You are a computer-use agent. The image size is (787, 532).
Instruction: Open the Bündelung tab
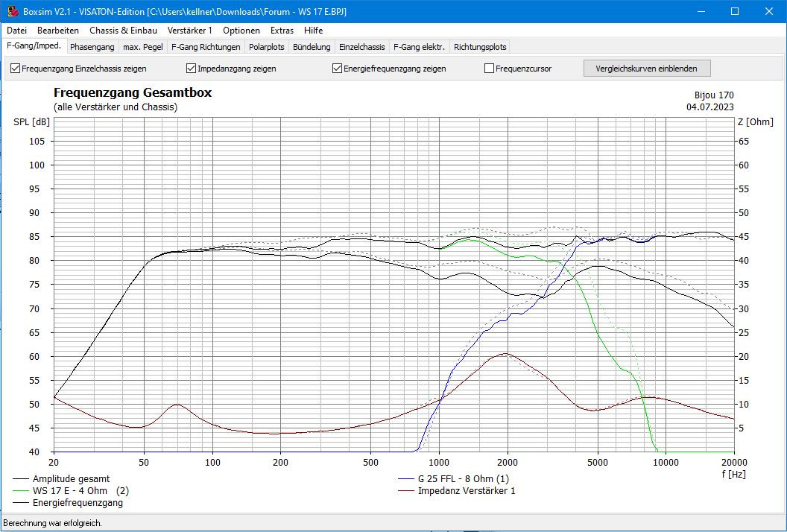click(312, 47)
